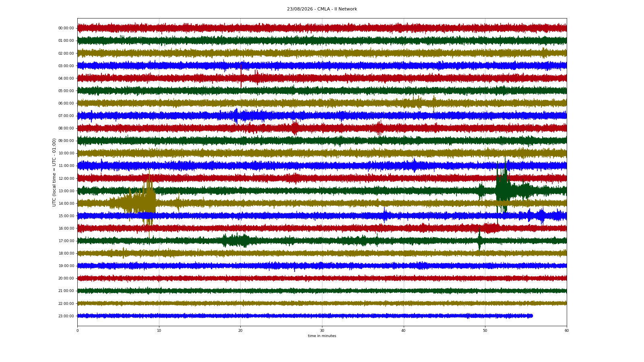The width and height of the screenshot is (644, 362).
Task: Choose the 11:00:00 hour label
Action: (x=66, y=166)
